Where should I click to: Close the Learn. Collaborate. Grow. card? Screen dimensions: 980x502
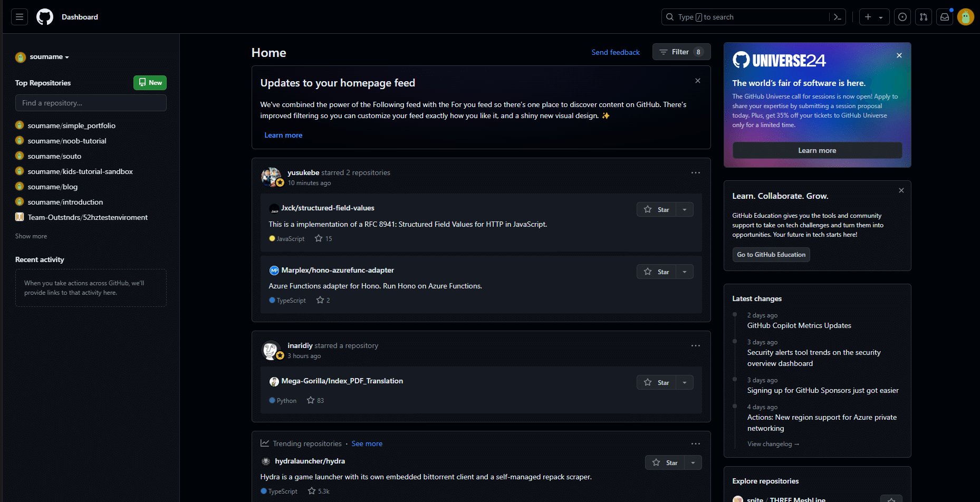click(x=901, y=190)
